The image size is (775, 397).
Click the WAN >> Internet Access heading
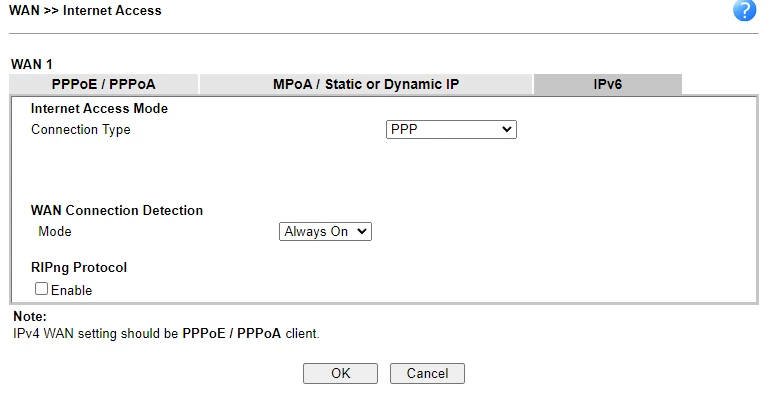(85, 10)
